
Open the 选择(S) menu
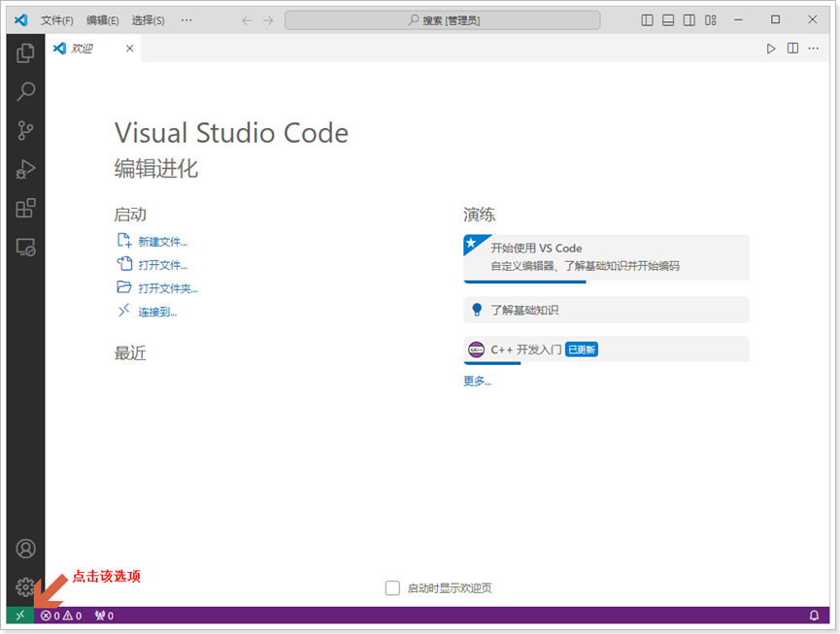(149, 20)
